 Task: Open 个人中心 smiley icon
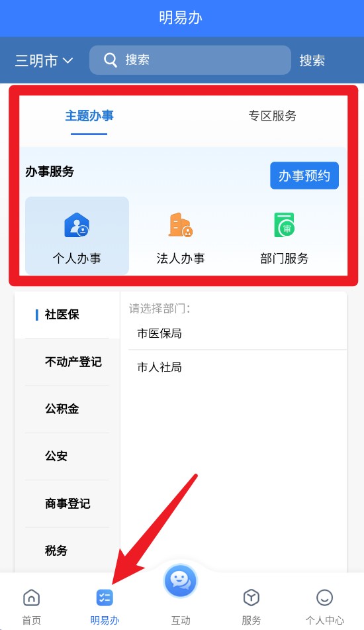[x=324, y=598]
